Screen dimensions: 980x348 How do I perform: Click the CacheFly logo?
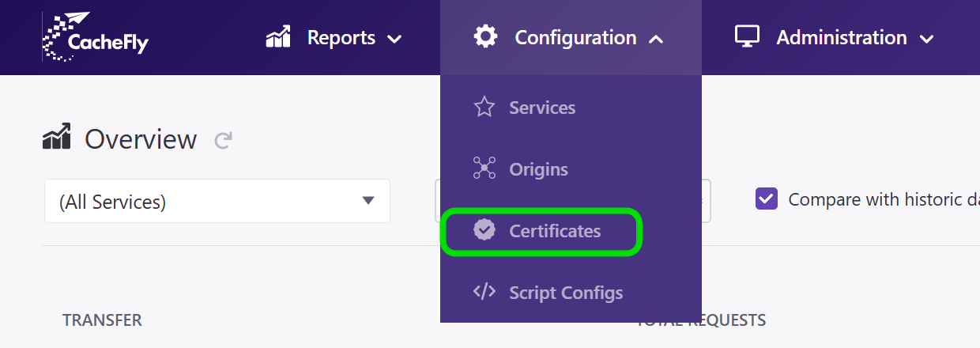pos(95,37)
